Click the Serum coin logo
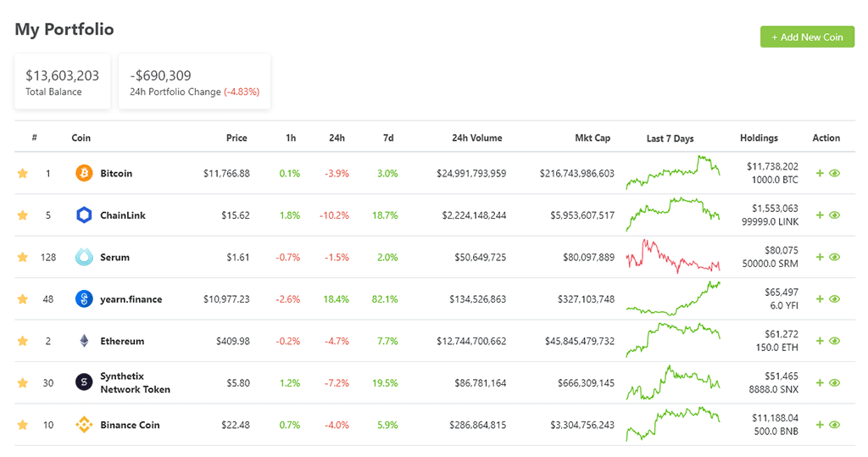868x457 pixels. coord(84,257)
